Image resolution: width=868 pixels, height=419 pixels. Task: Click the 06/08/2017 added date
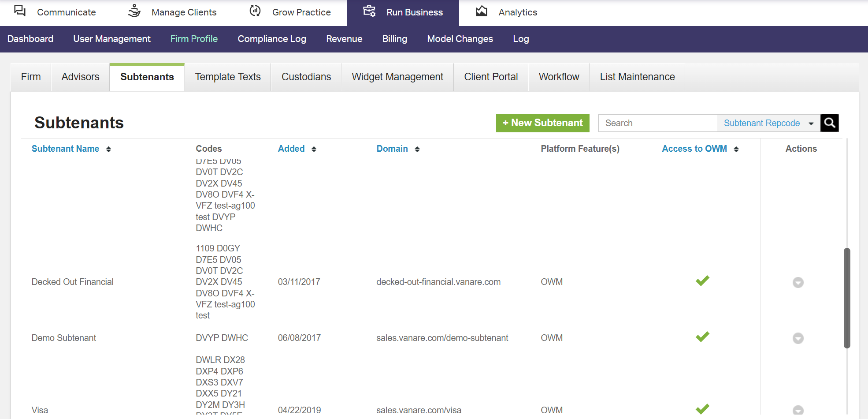(299, 338)
